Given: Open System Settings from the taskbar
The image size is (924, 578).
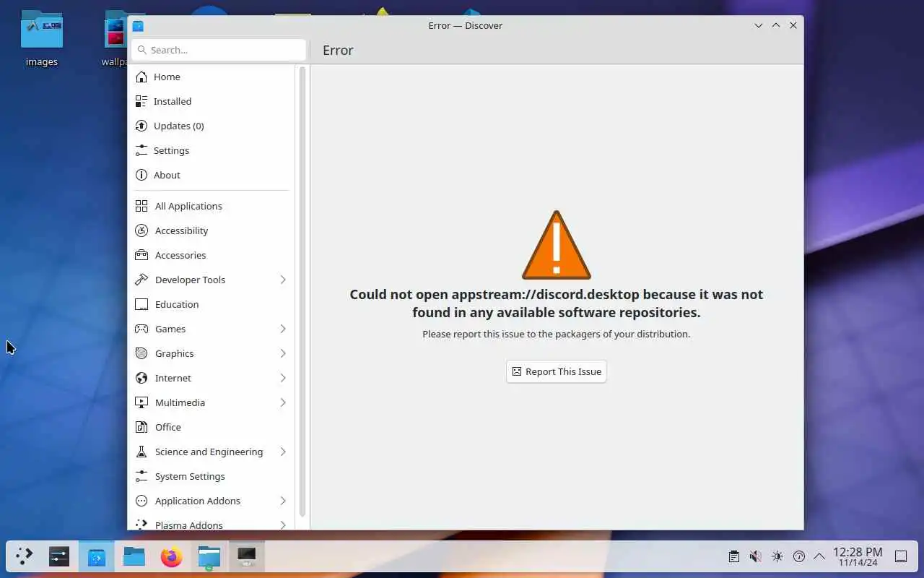Looking at the screenshot, I should (59, 556).
